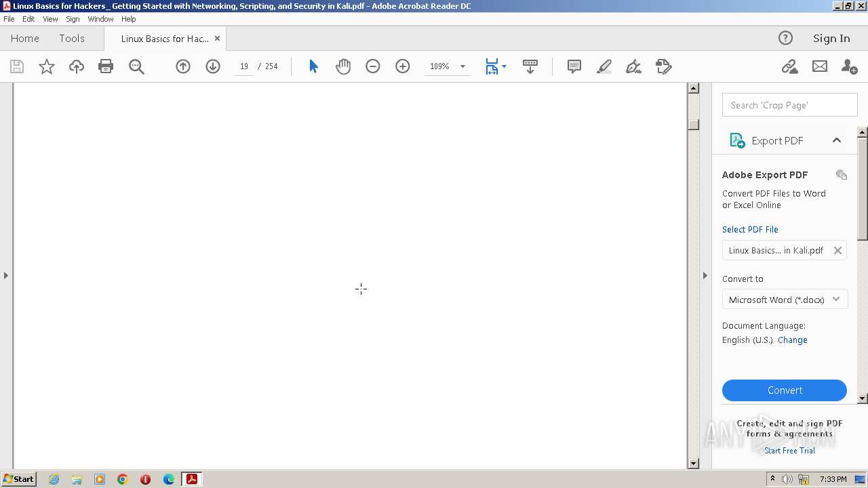The height and width of the screenshot is (488, 868).
Task: Click the cloud upload icon
Action: tap(77, 66)
